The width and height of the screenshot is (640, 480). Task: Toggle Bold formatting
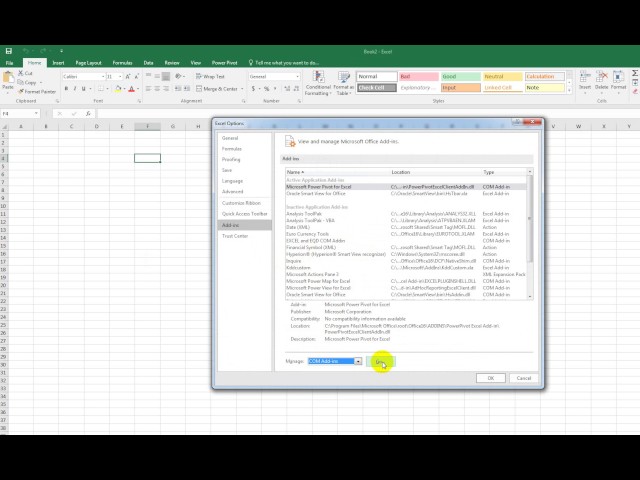(66, 89)
